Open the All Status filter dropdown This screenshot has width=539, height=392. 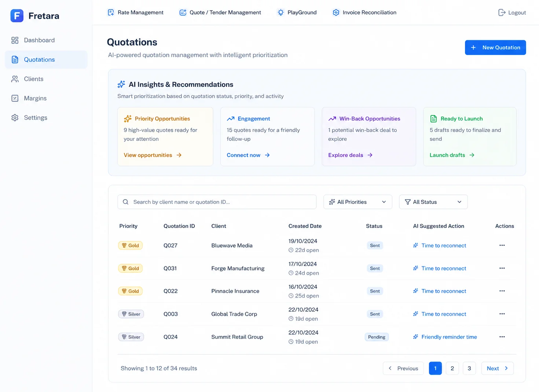pos(433,202)
